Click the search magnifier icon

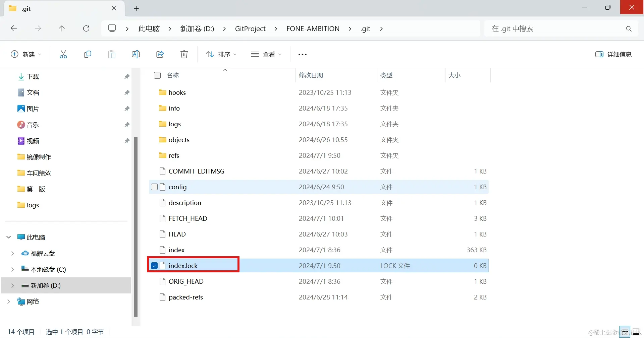tap(629, 29)
